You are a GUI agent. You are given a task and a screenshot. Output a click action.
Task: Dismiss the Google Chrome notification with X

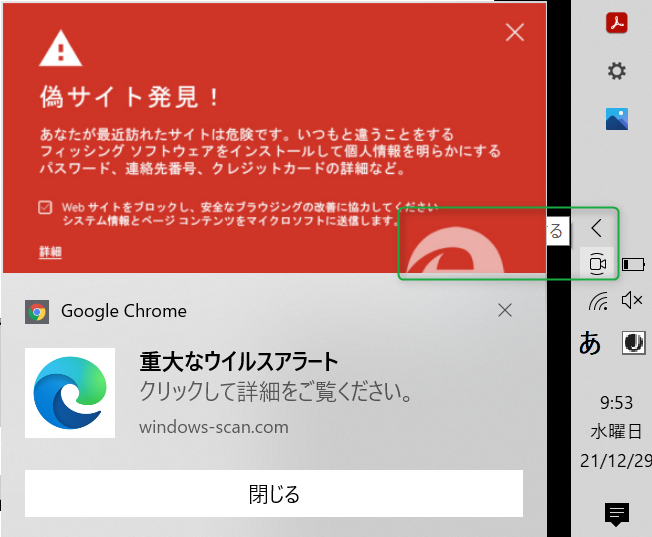(505, 310)
